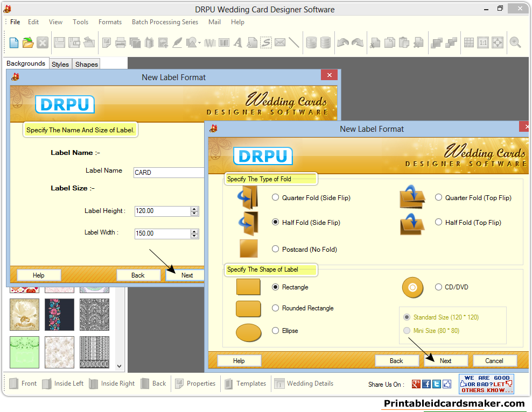Select Half Fold (Side Flip) option

[x=275, y=222]
